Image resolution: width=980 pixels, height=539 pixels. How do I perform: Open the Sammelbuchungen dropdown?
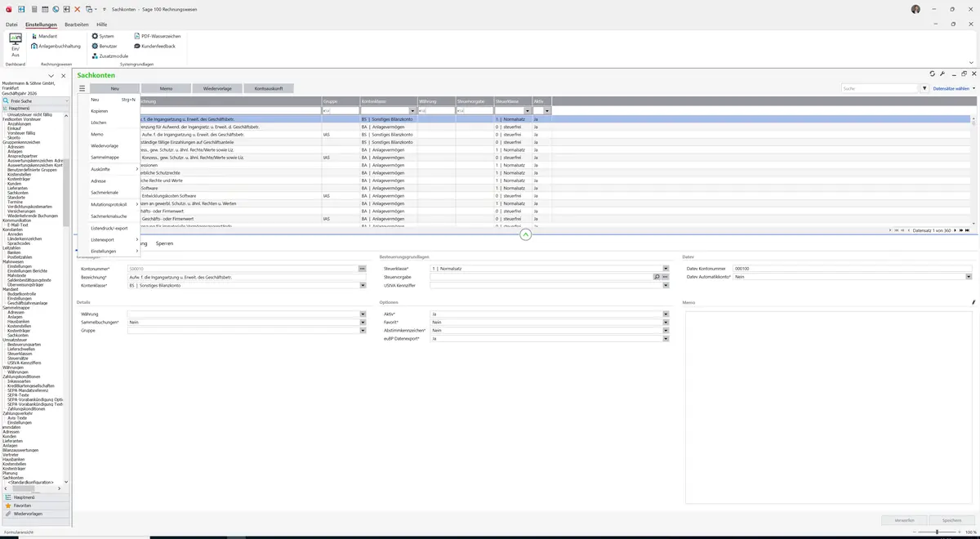[x=363, y=323]
